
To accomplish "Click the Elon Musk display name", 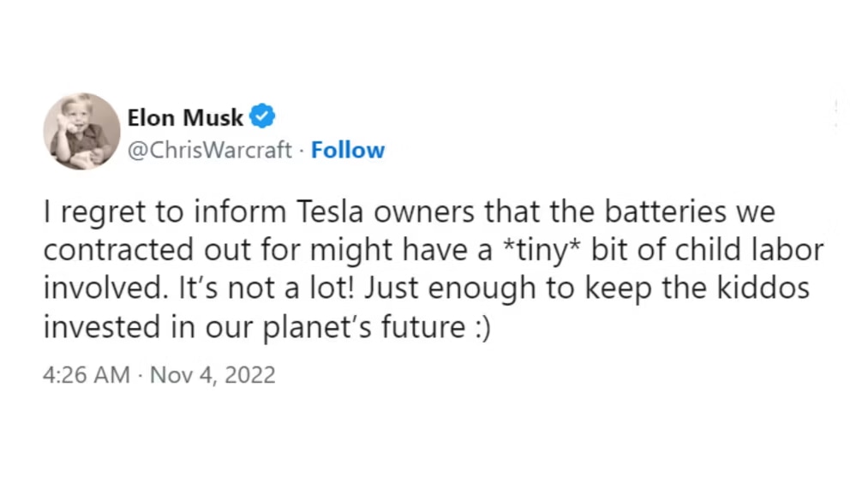I will pyautogui.click(x=185, y=117).
